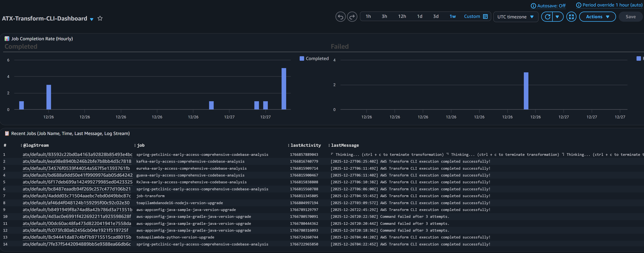The image size is (644, 253).
Task: Click the undo icon
Action: (x=340, y=16)
